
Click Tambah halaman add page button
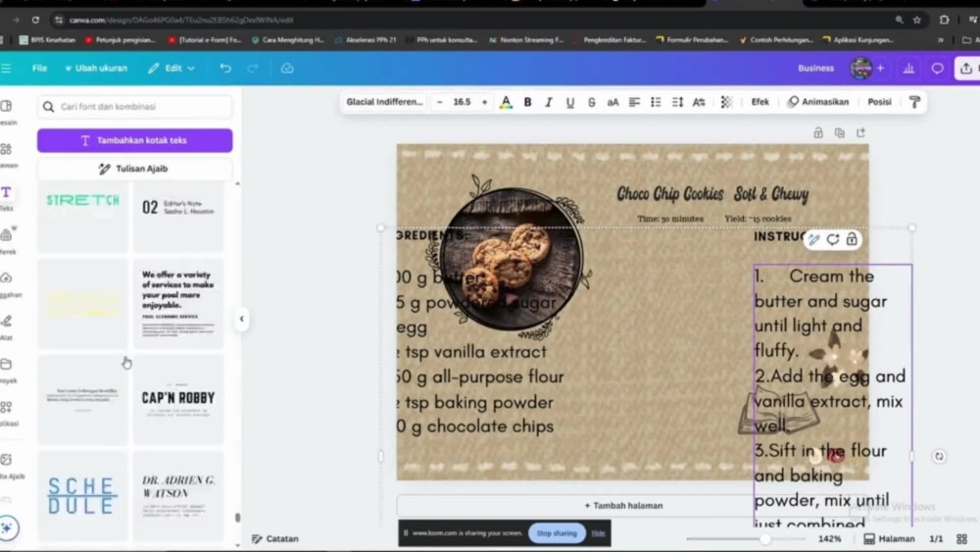tap(623, 505)
